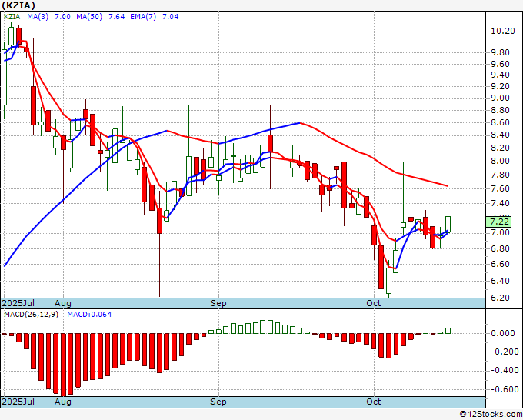Screen dimensions: 523x420
Task: Click the EMA(7) legend label
Action: 143,17
